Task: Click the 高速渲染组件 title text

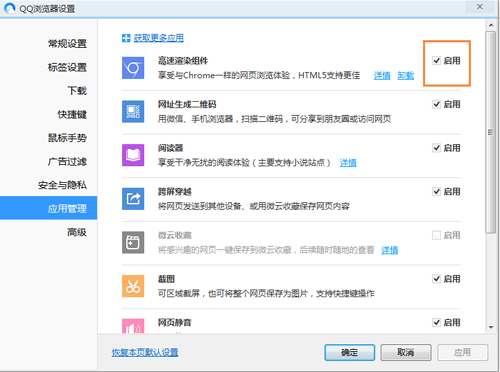Action: [x=183, y=61]
